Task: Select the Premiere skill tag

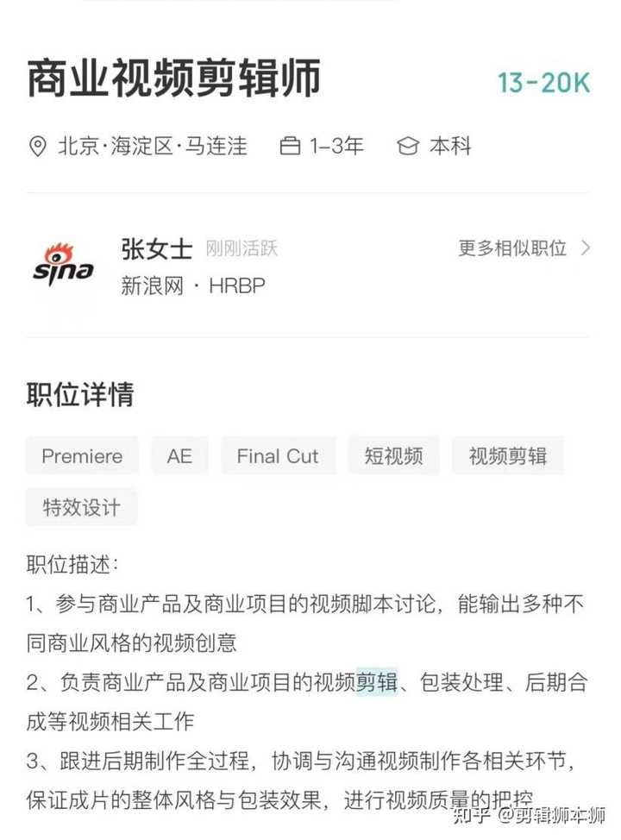Action: (82, 456)
